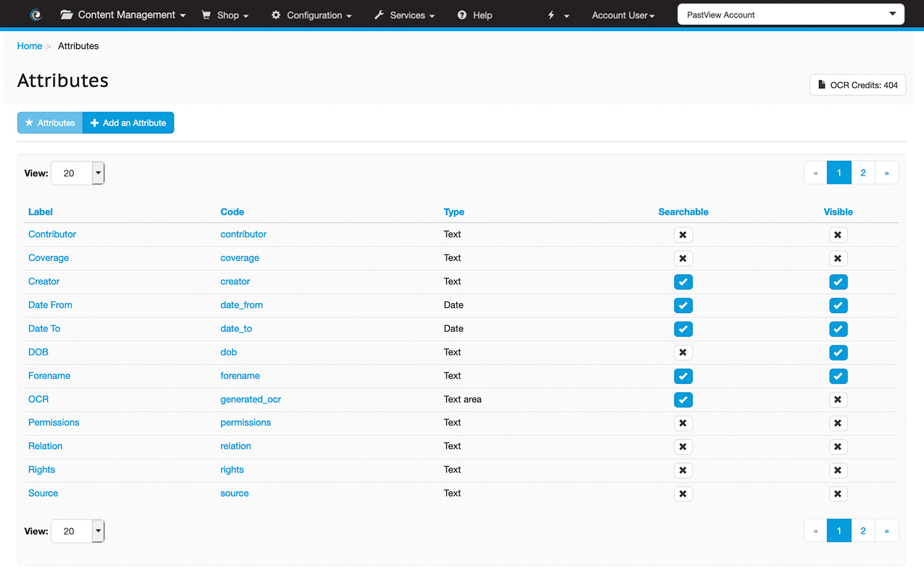This screenshot has height=578, width=924.
Task: Click the question mark Help icon
Action: coord(462,15)
